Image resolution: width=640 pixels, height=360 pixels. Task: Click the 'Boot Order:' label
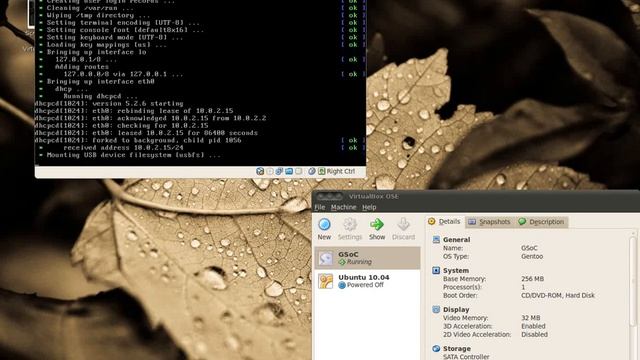460,296
